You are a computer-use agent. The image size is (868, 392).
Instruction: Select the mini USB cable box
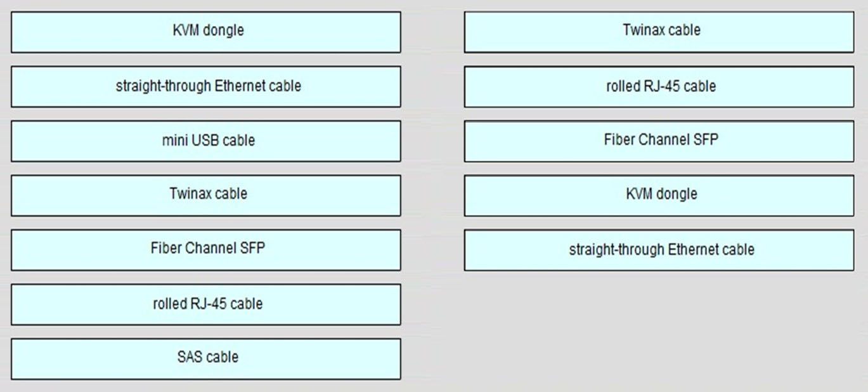point(206,141)
